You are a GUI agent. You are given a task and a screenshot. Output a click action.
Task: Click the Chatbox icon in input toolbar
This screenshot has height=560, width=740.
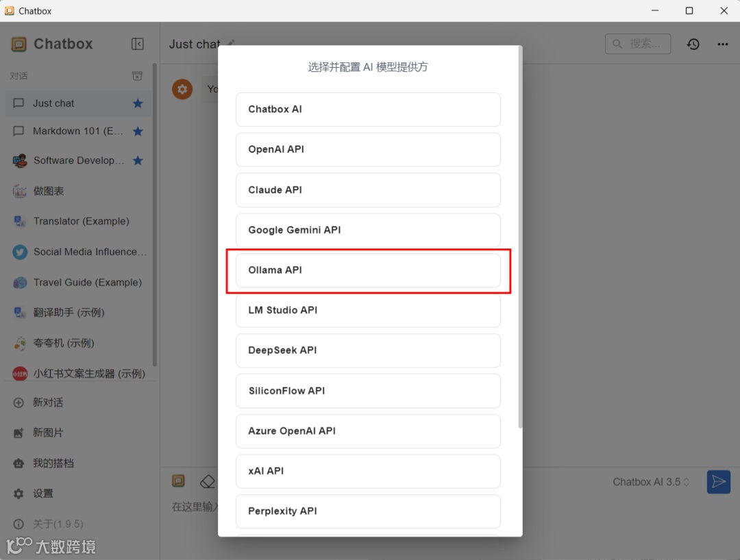178,481
